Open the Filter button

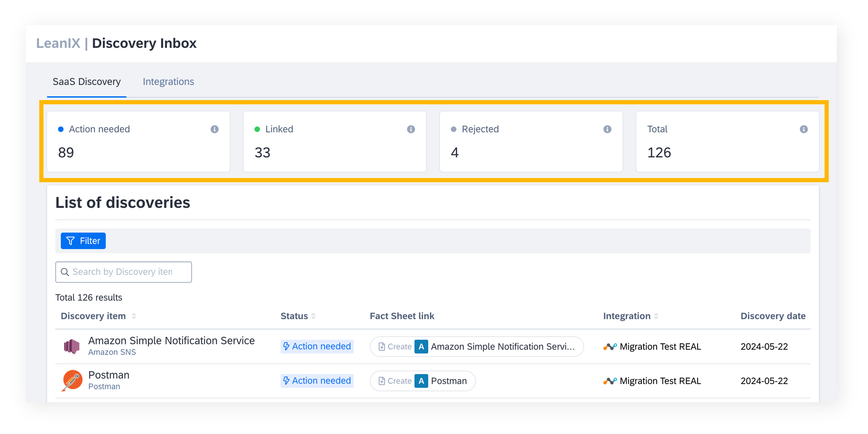coord(83,241)
